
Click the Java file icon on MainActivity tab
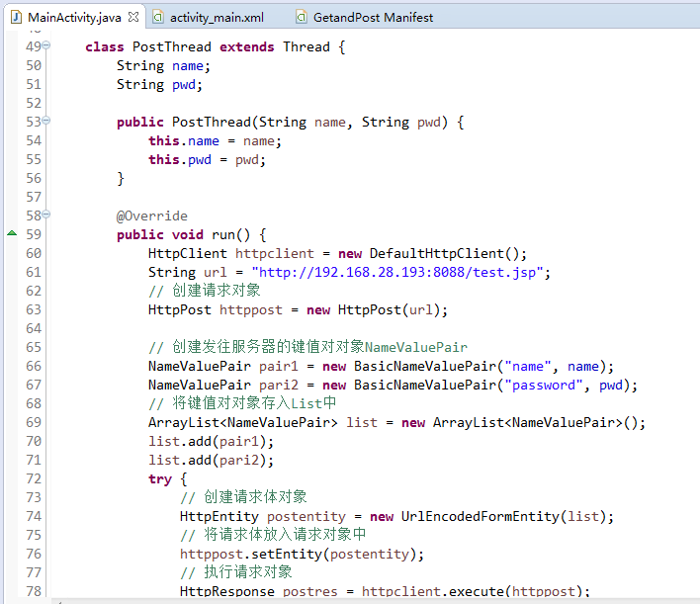(17, 18)
